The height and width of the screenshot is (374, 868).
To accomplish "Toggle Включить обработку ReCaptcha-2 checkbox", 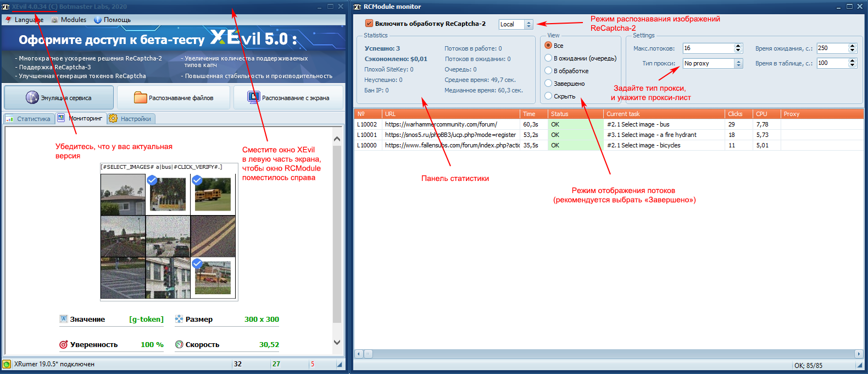I will pos(369,24).
